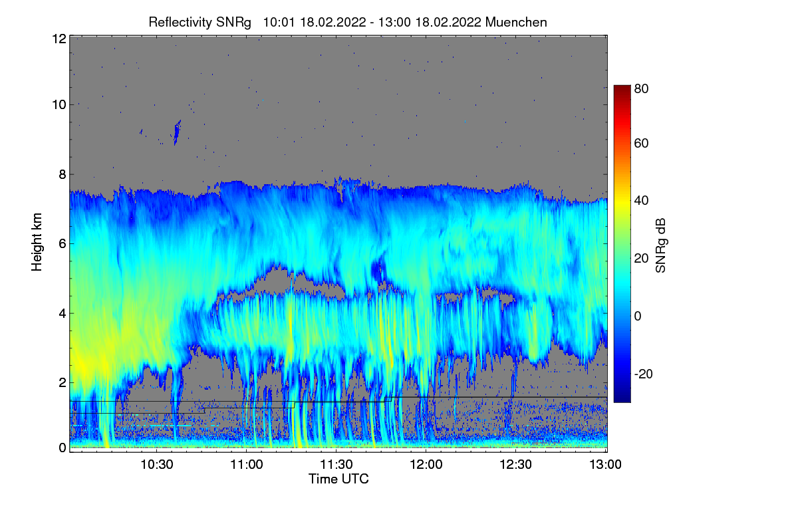Click the 10 km height tick label
The width and height of the screenshot is (798, 532).
(59, 104)
